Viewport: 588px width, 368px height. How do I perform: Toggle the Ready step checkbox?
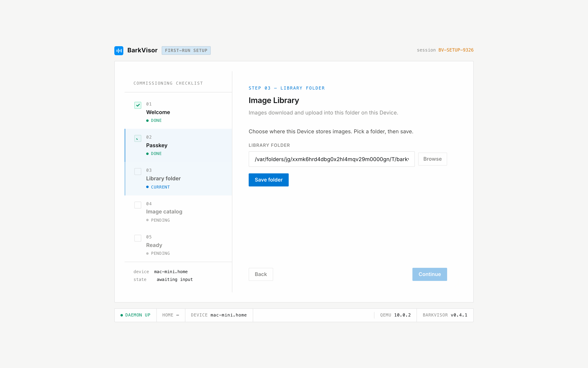[x=138, y=238]
